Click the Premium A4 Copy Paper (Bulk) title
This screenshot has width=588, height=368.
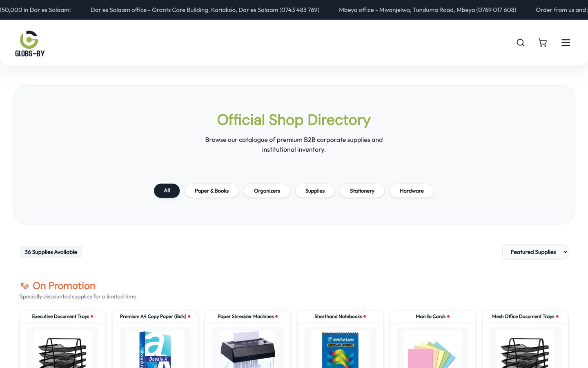click(153, 316)
